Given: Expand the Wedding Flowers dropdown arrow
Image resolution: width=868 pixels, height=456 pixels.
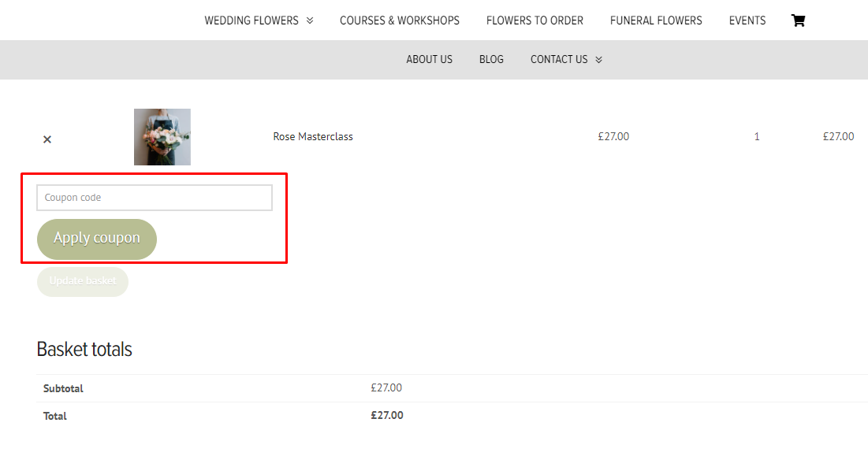Looking at the screenshot, I should pos(311,20).
